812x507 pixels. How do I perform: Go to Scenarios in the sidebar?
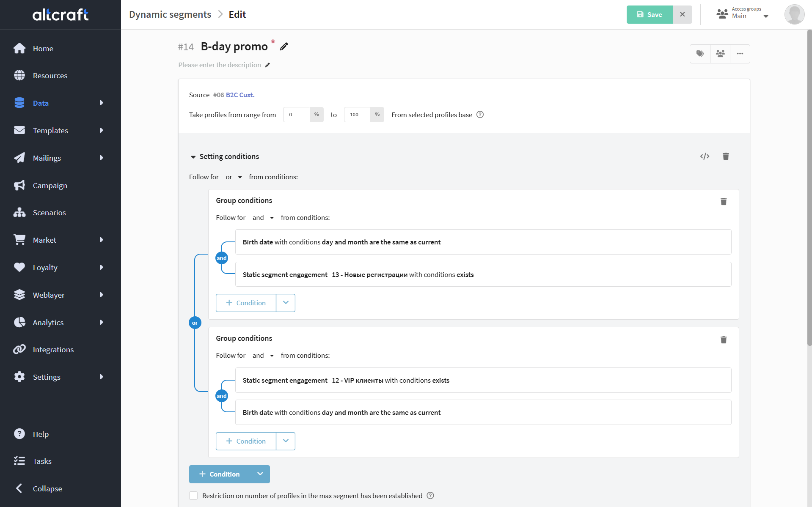pos(49,212)
